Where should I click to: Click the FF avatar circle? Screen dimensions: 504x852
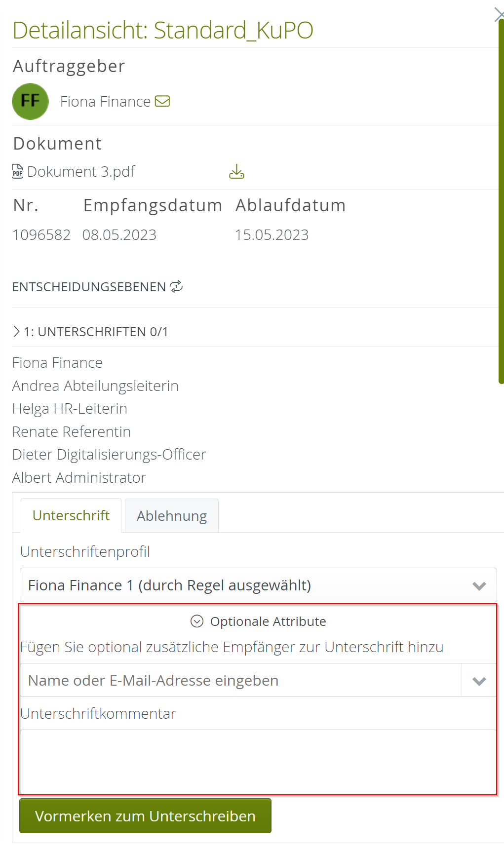pos(30,101)
